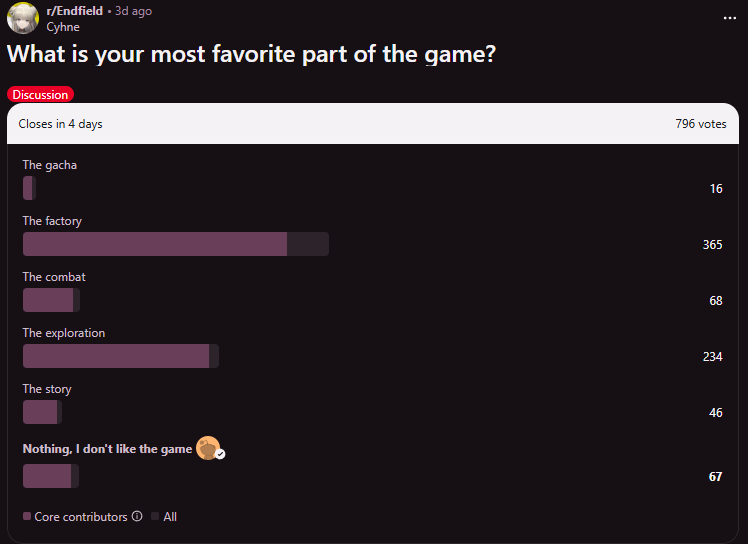Screen dimensions: 748x544
Task: Click the info icon beside Core contributors
Action: [137, 517]
